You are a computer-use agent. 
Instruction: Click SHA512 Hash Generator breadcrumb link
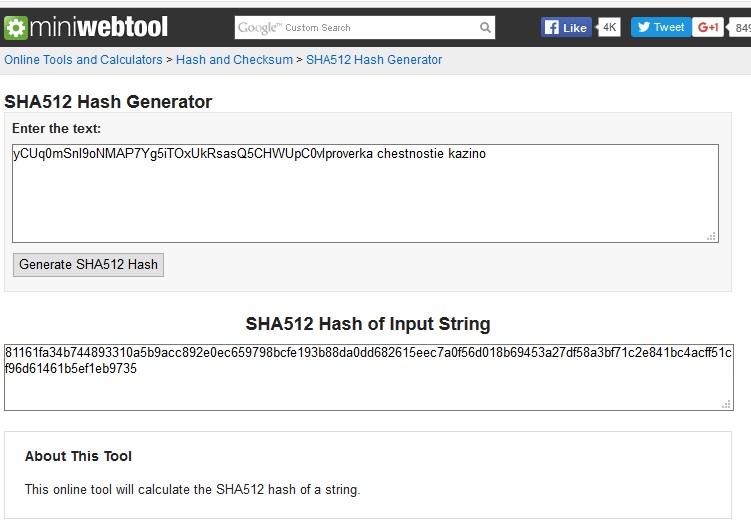(374, 60)
